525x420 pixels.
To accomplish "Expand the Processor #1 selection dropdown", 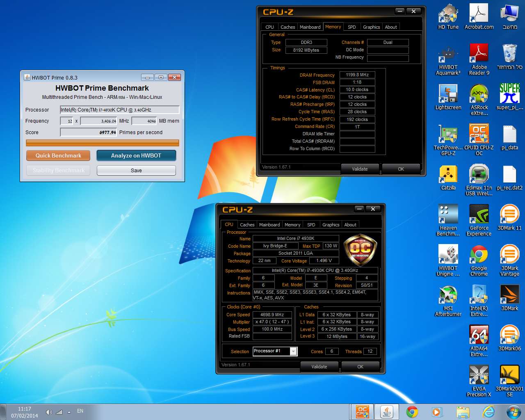I will coord(293,352).
